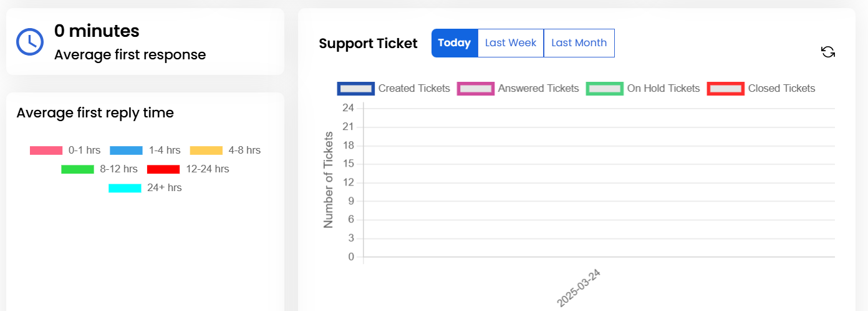Switch to the Last Week tab
The height and width of the screenshot is (311, 868).
pyautogui.click(x=511, y=43)
